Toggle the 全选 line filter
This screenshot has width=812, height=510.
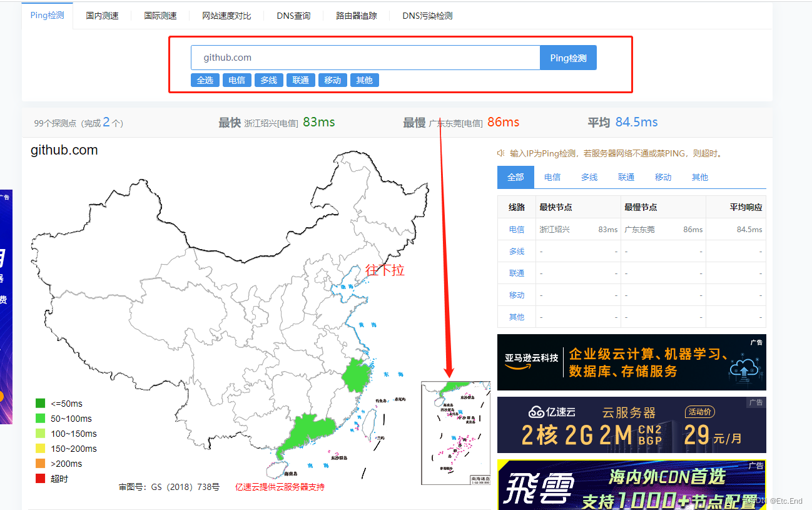coord(205,80)
